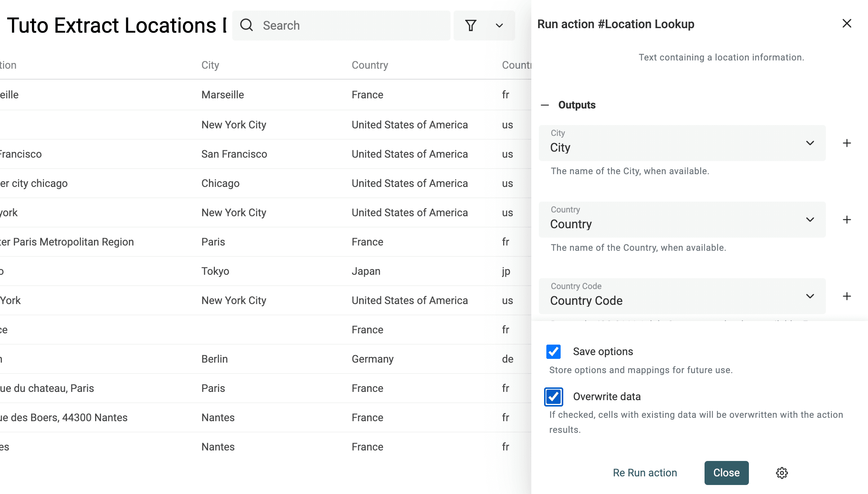
Task: Expand the filter options chevron
Action: pyautogui.click(x=499, y=26)
